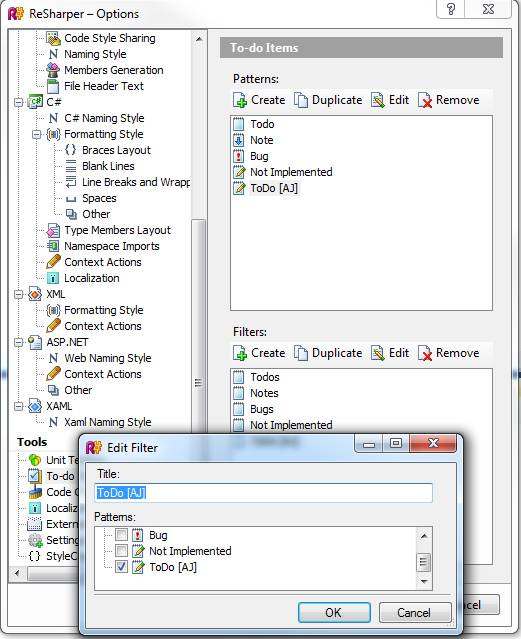Open Type Members Layout page
Image resolution: width=521 pixels, height=639 pixels.
(x=108, y=230)
